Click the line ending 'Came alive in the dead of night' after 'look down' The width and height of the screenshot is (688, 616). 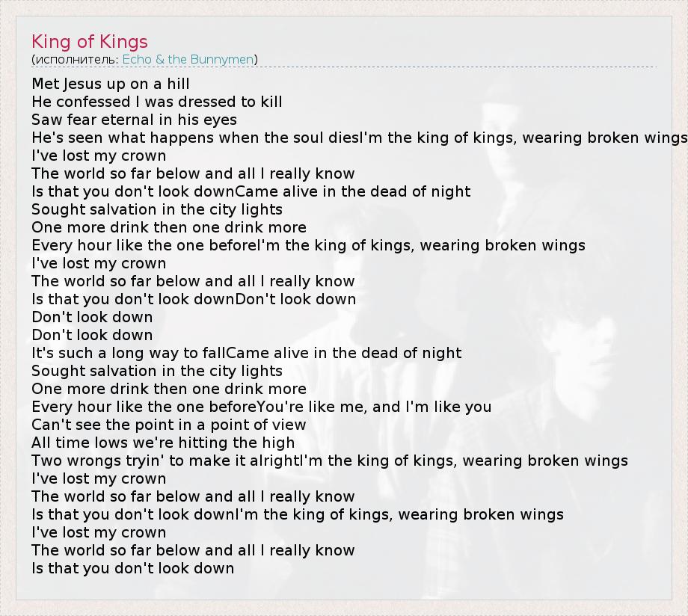pos(251,191)
